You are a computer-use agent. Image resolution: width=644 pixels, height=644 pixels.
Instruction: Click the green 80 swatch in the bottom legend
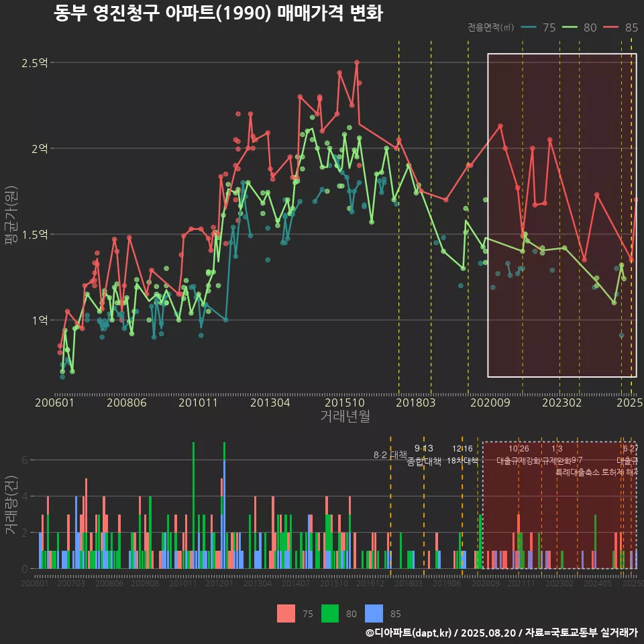330,614
